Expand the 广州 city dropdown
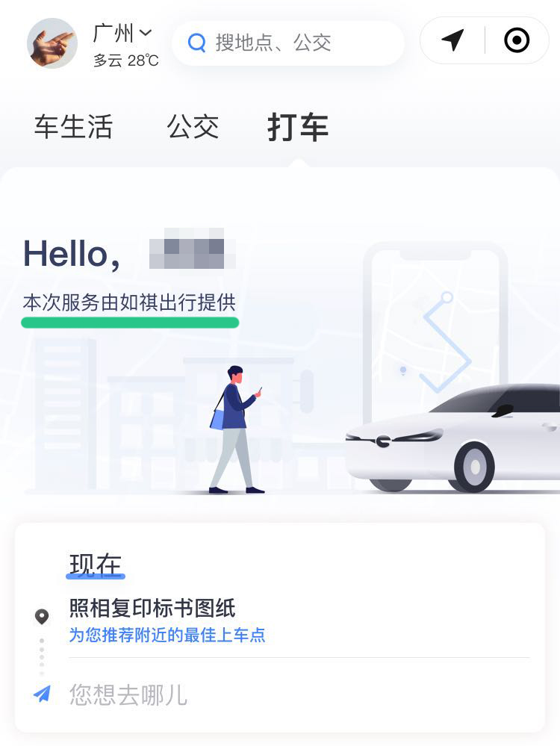Screen dimensions: 560x746 [x=122, y=34]
